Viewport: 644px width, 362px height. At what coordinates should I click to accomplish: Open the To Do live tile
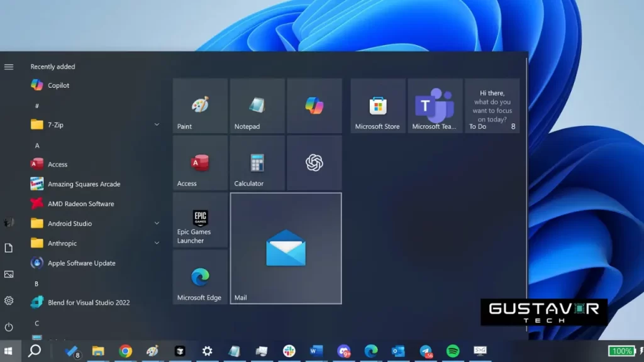click(492, 106)
